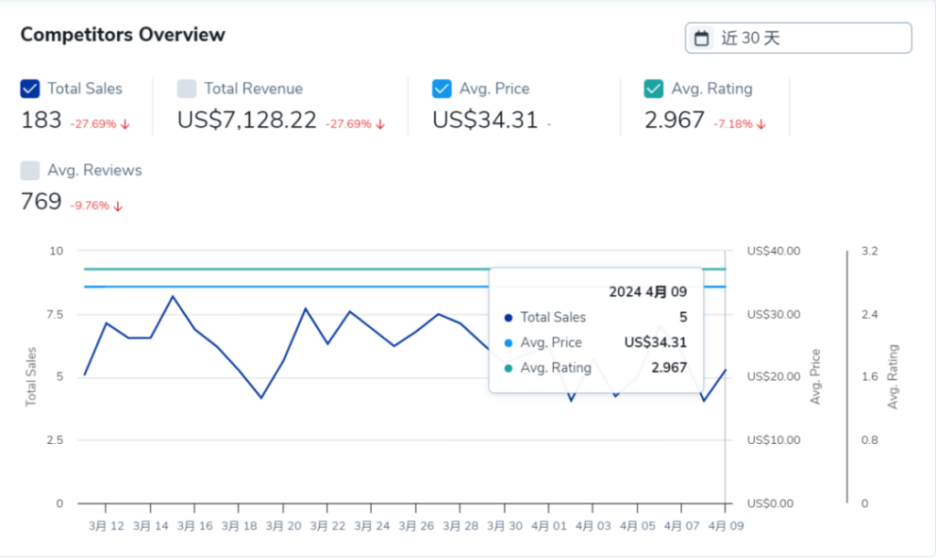This screenshot has height=560, width=936.
Task: Click the calendar icon in date picker
Action: coord(702,38)
